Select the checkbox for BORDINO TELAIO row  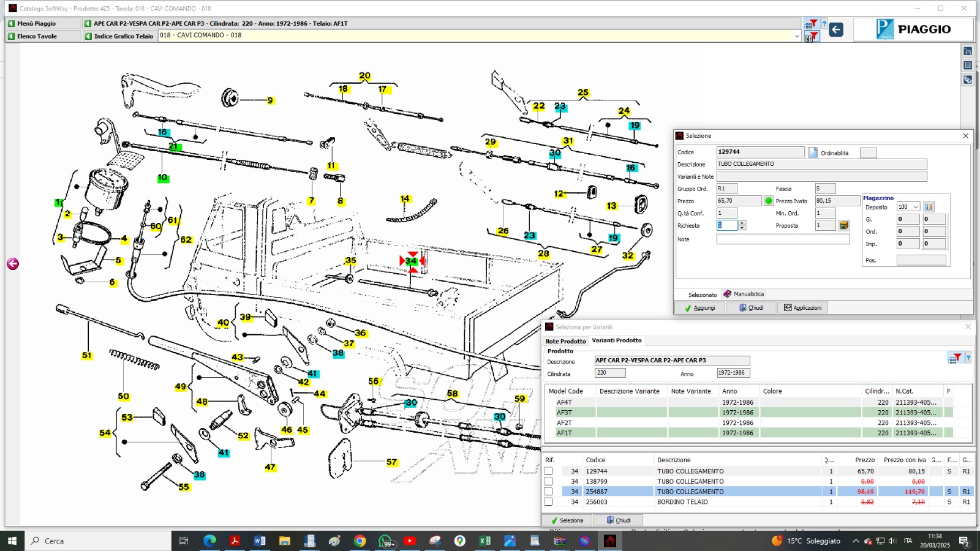(x=548, y=502)
